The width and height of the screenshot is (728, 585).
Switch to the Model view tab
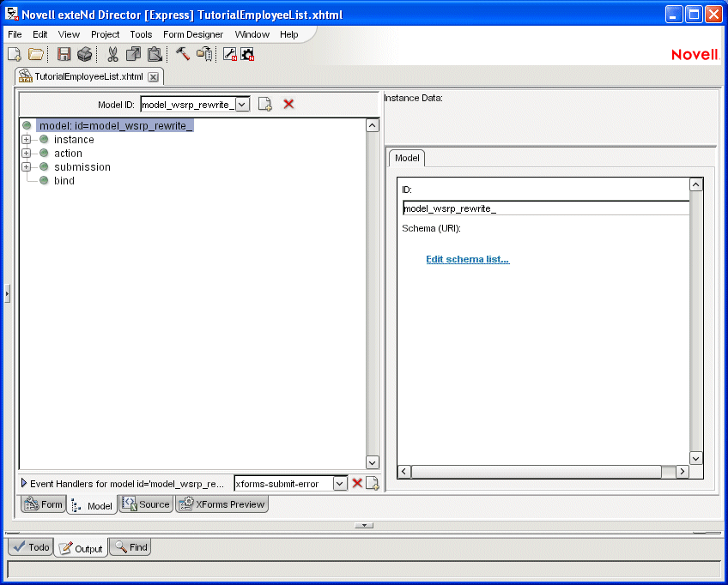click(x=92, y=505)
